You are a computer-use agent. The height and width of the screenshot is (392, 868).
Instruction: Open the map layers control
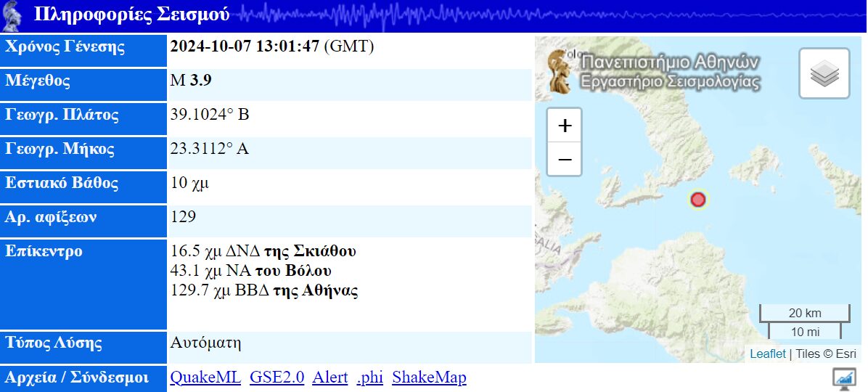click(x=824, y=73)
